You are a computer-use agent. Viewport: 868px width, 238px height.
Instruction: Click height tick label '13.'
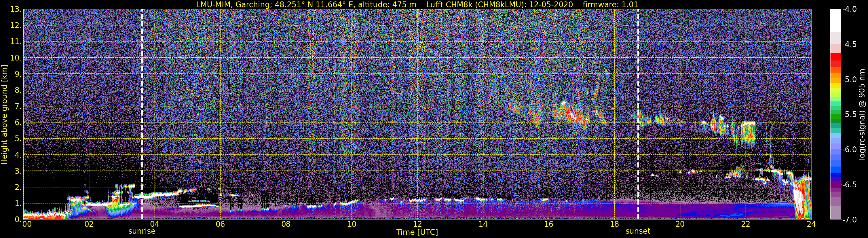[16, 10]
